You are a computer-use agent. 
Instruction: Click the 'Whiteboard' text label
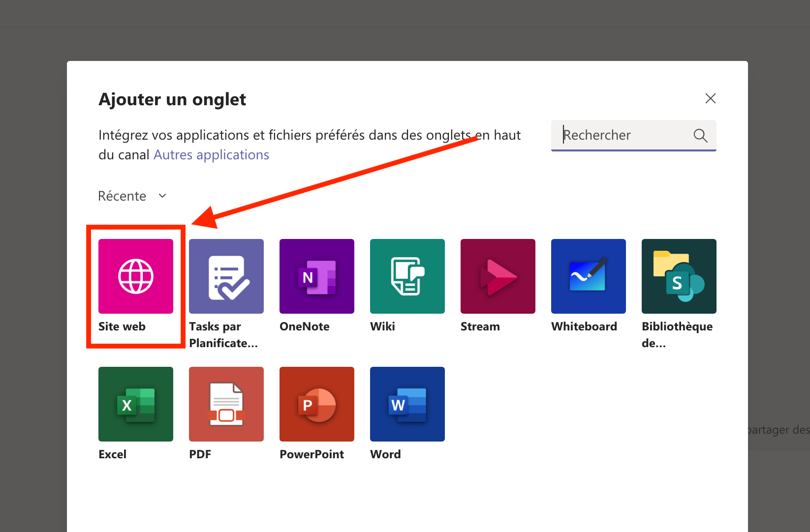(584, 326)
